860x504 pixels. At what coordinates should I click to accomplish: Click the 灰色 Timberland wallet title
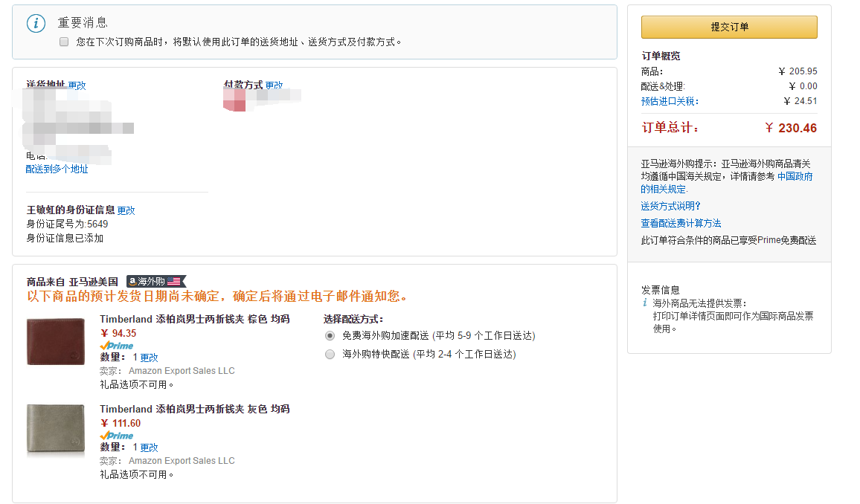tap(195, 409)
